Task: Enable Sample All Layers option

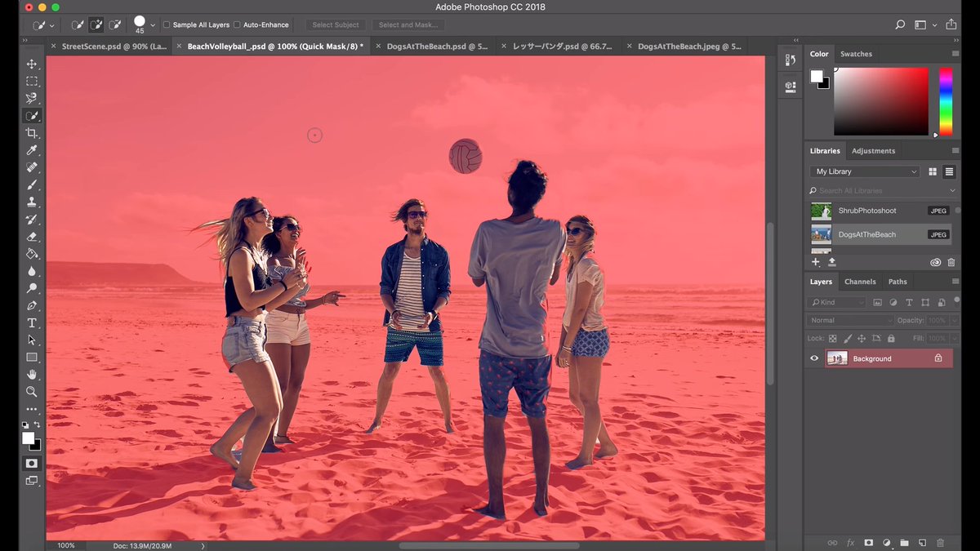Action: click(x=166, y=24)
